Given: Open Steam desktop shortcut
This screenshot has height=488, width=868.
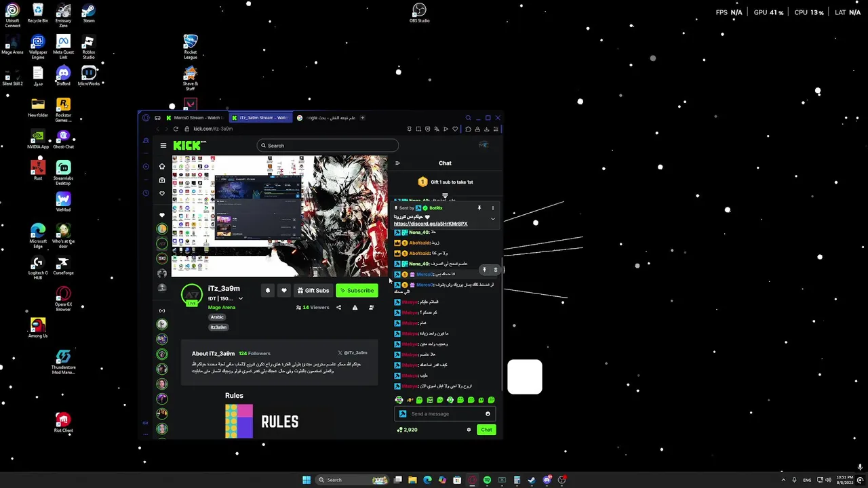Looking at the screenshot, I should tap(88, 13).
